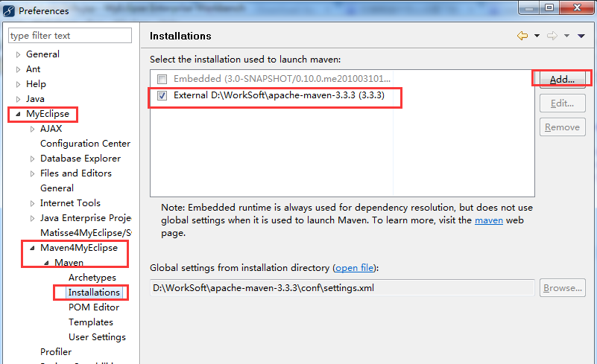Screen dimensions: 597x364
Task: Select General under MyEclipse
Action: [57, 188]
